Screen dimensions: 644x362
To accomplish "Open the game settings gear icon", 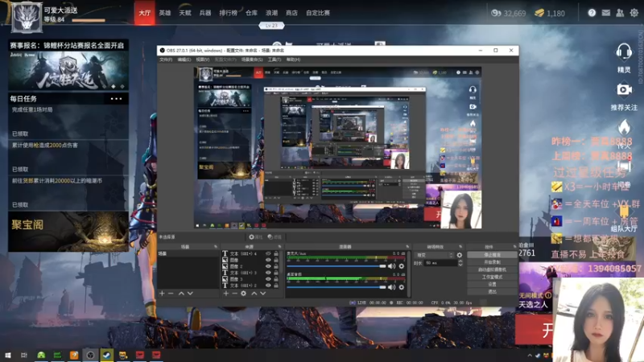I will (x=634, y=13).
